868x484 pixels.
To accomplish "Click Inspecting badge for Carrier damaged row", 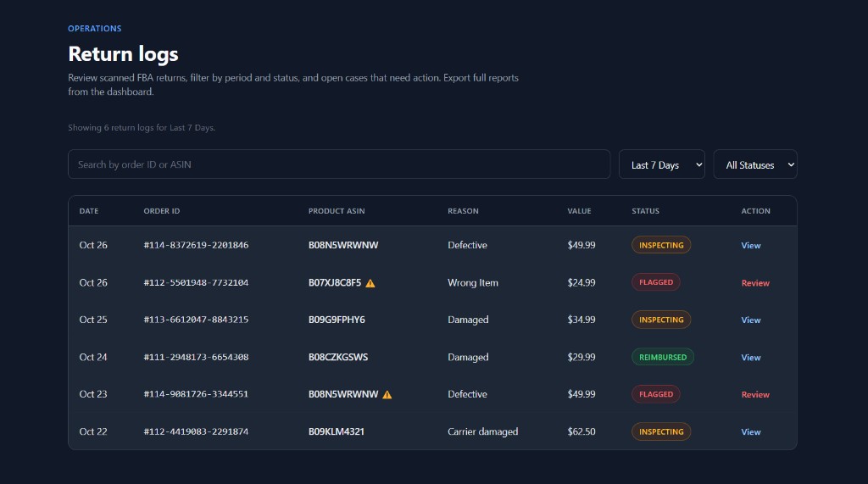I will point(661,431).
